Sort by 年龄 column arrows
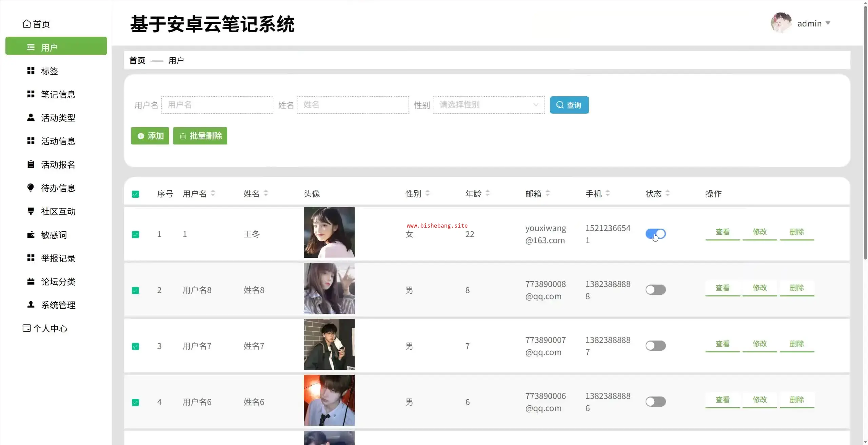 point(488,193)
